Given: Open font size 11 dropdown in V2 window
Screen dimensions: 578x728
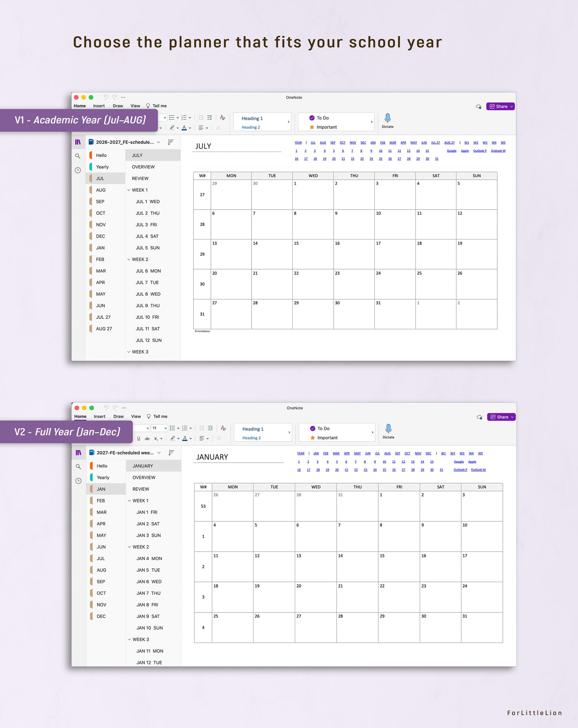Looking at the screenshot, I should tap(166, 428).
